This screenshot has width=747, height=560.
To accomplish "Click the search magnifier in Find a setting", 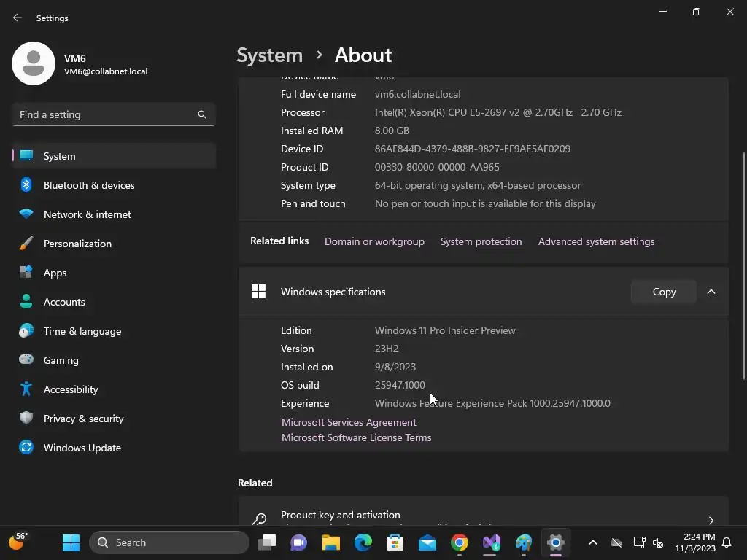I will click(202, 114).
